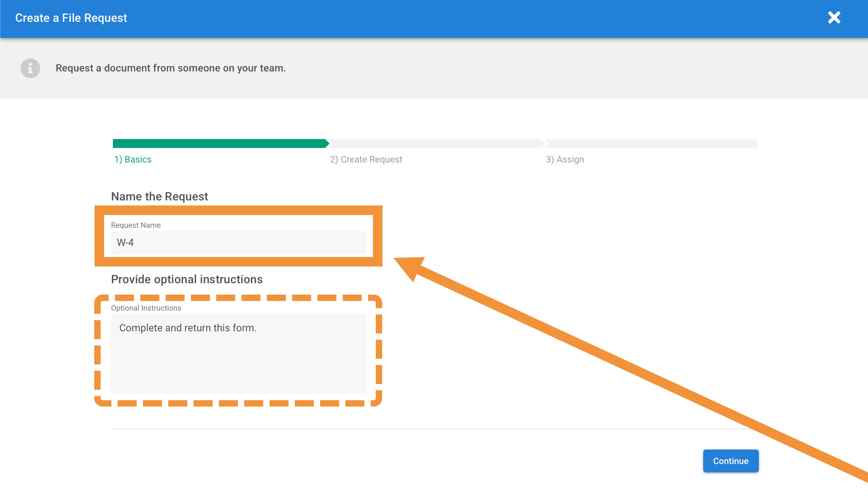
Task: Click the small Request Name field label
Action: (x=136, y=225)
